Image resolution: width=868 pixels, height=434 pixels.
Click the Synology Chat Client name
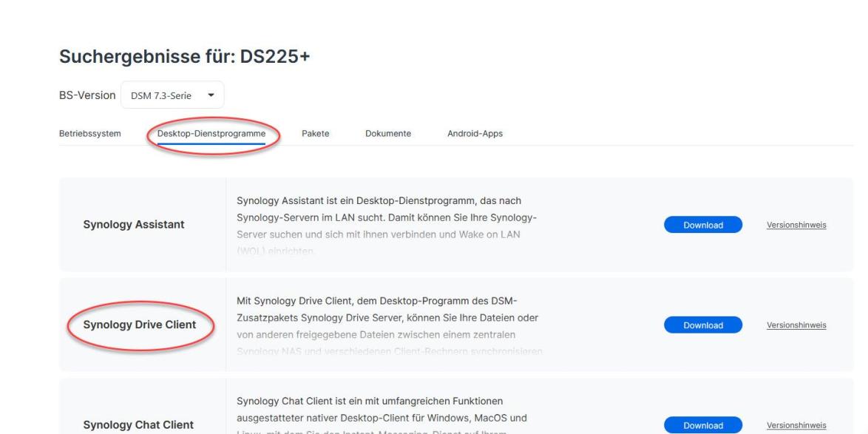139,424
